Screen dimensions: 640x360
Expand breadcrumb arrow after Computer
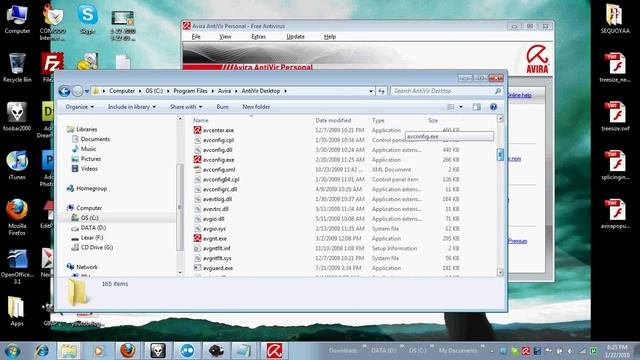[x=140, y=91]
